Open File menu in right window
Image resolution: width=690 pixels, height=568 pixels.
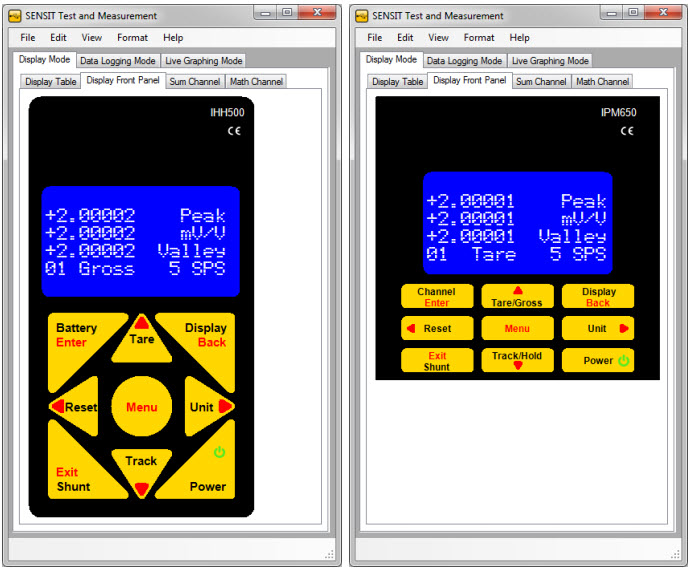pyautogui.click(x=374, y=38)
